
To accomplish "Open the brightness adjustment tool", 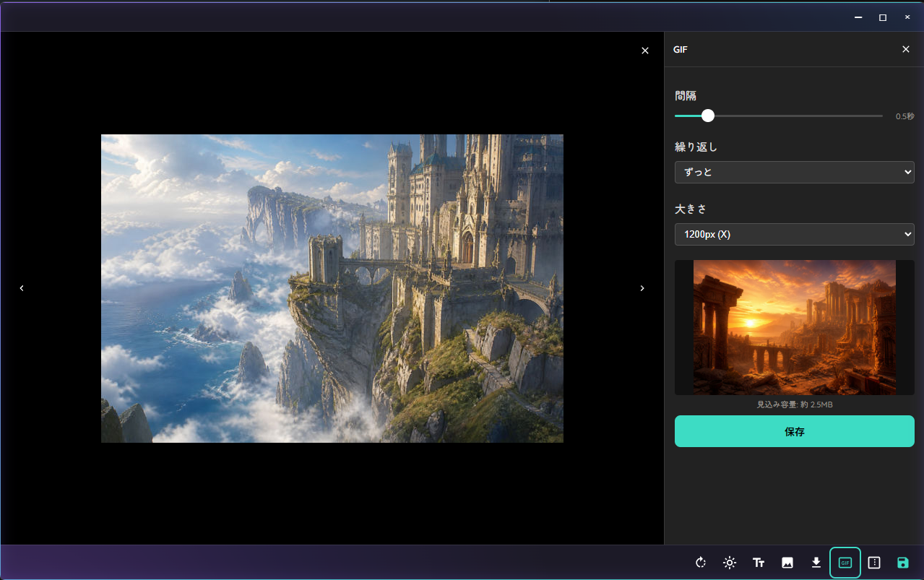I will coord(730,563).
